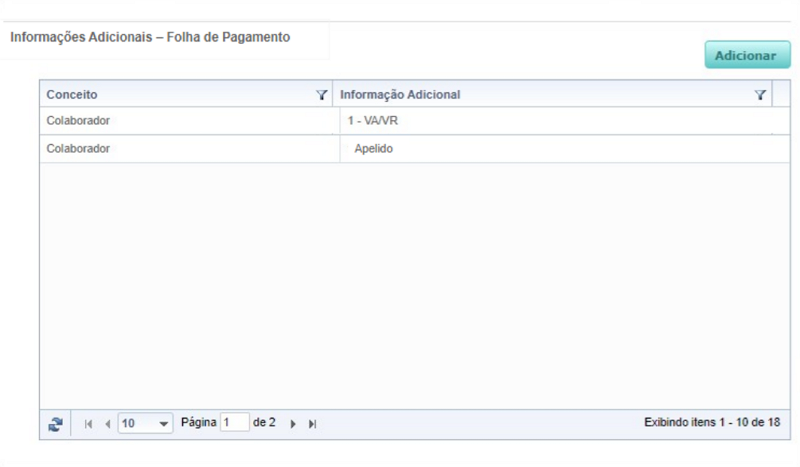Click the Informações Adicionais section title
Image resolution: width=800 pixels, height=467 pixels.
click(x=150, y=37)
